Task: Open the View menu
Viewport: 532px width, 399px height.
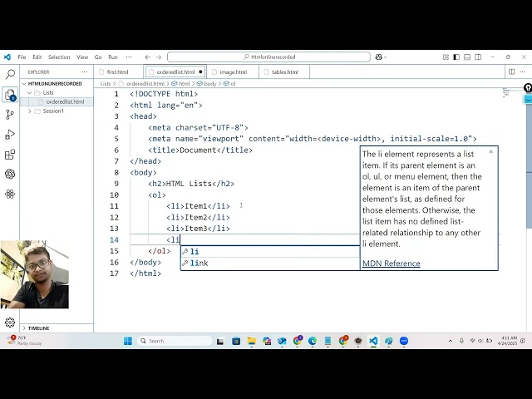Action: pyautogui.click(x=82, y=57)
